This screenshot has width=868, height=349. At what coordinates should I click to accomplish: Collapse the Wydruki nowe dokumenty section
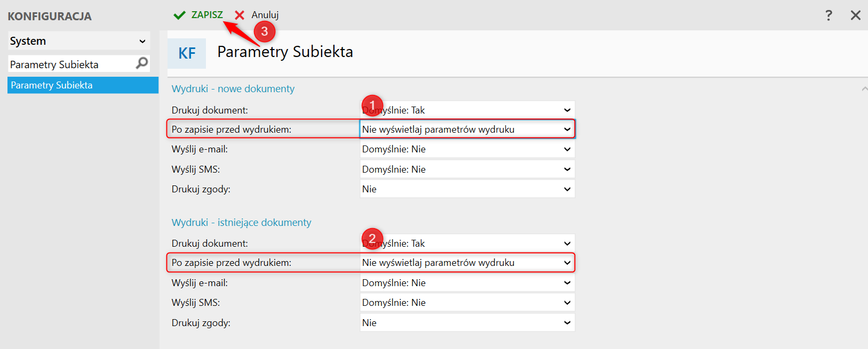(864, 89)
